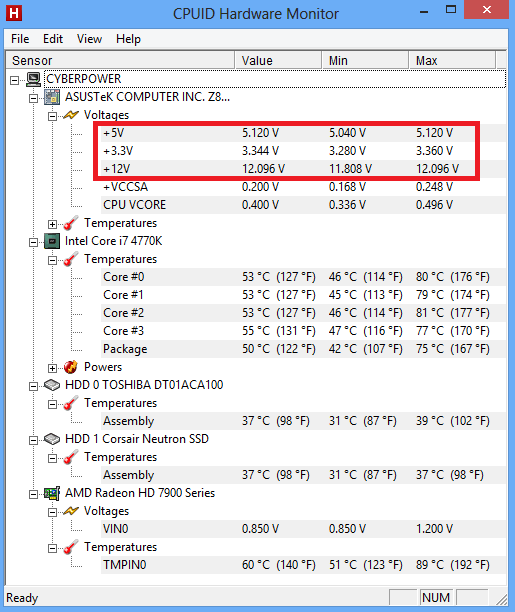Click the Max column header

[x=452, y=60]
